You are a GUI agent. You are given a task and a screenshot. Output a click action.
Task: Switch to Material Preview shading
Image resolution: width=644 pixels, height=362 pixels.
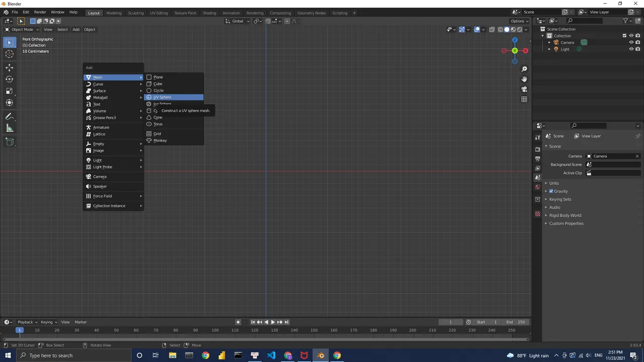coord(513,30)
